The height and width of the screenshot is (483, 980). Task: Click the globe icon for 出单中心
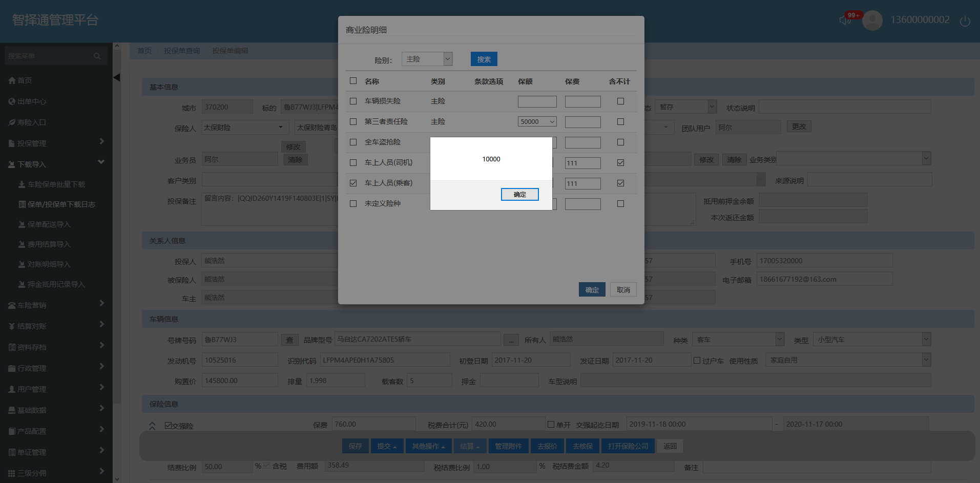pos(12,101)
